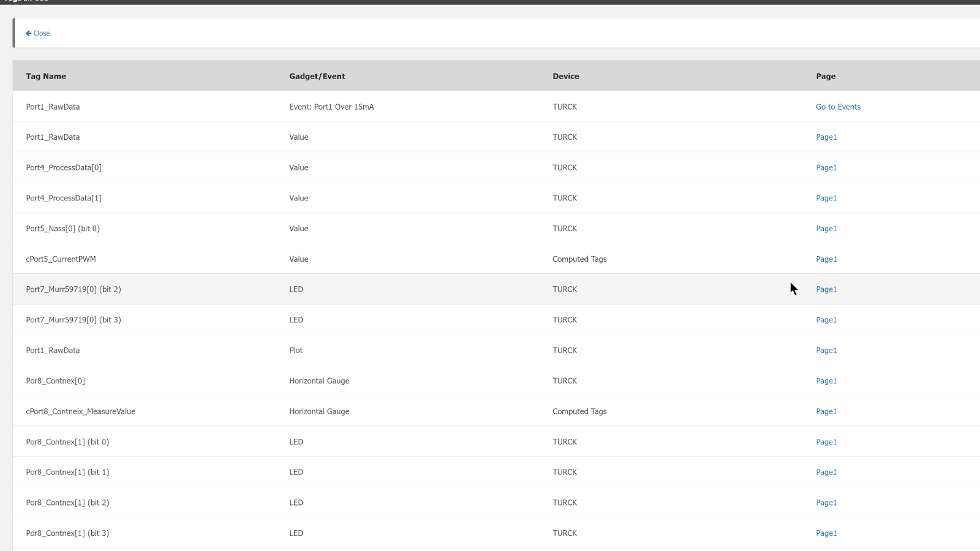
Task: Select the 'Por8_Contnex[1] (bit 1)' tag name
Action: (x=67, y=472)
